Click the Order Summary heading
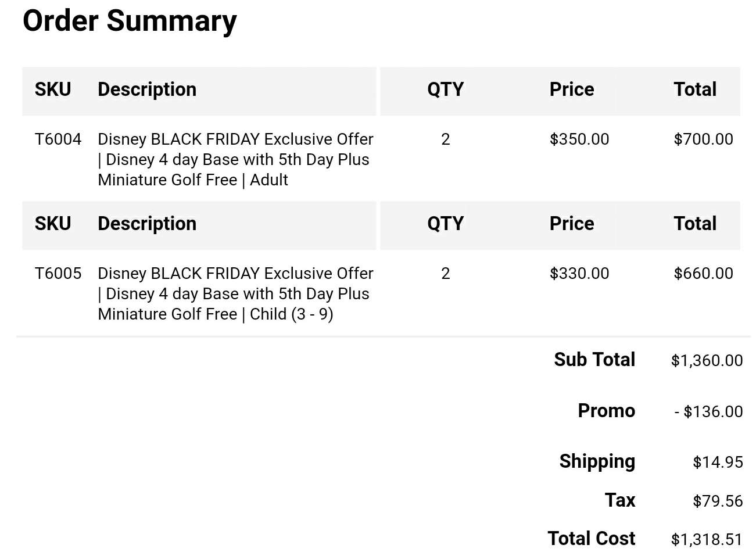The height and width of the screenshot is (552, 756). click(130, 21)
